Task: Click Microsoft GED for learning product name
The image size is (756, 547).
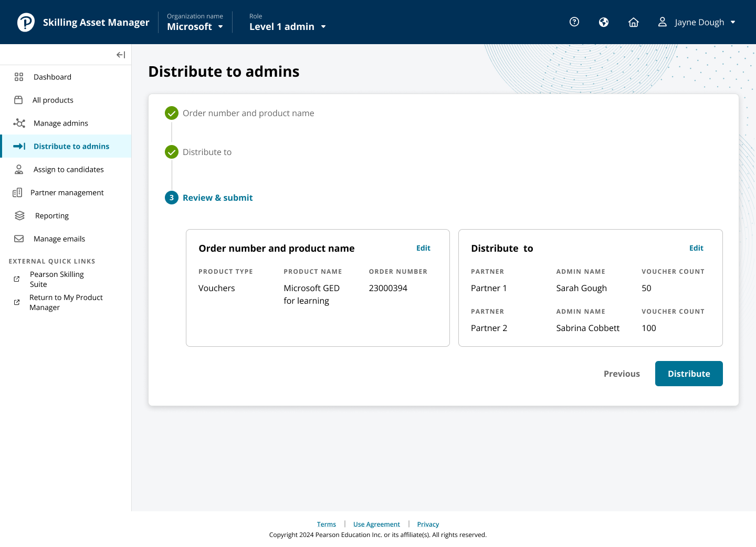Action: point(312,294)
